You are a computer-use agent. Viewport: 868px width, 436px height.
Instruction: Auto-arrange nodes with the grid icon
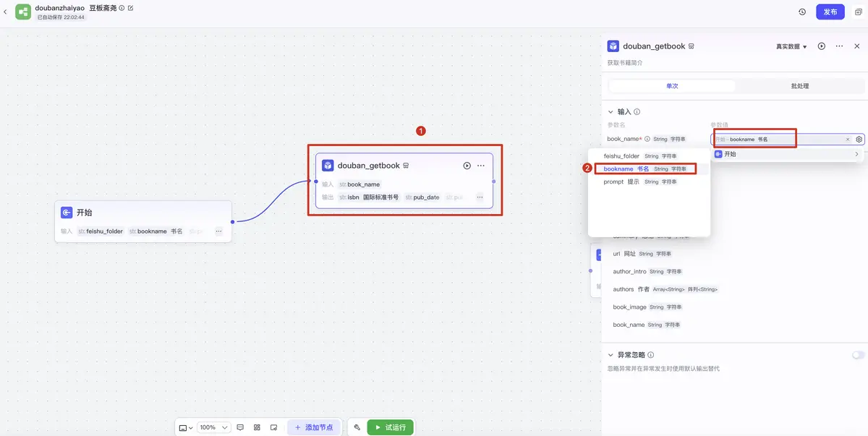click(x=257, y=427)
